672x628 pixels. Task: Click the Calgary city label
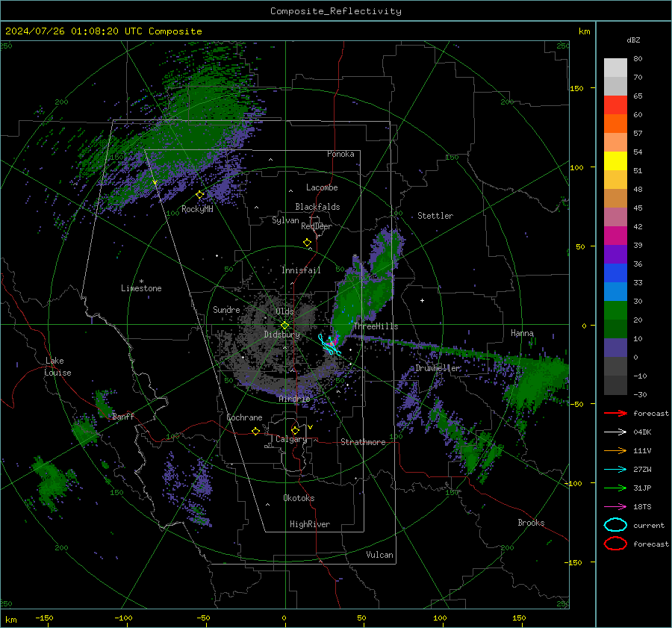291,439
